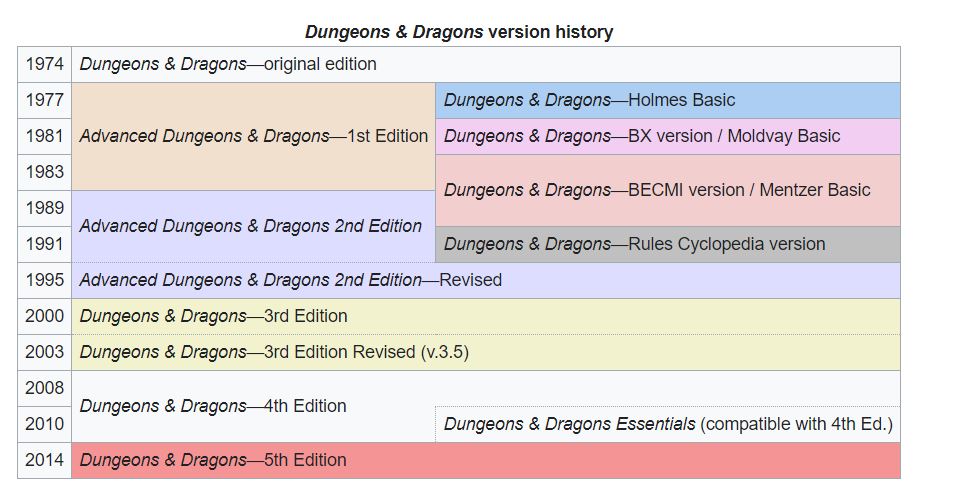Click Advanced Dungeons & Dragons 1st Edition
This screenshot has width=958, height=496.
253,136
